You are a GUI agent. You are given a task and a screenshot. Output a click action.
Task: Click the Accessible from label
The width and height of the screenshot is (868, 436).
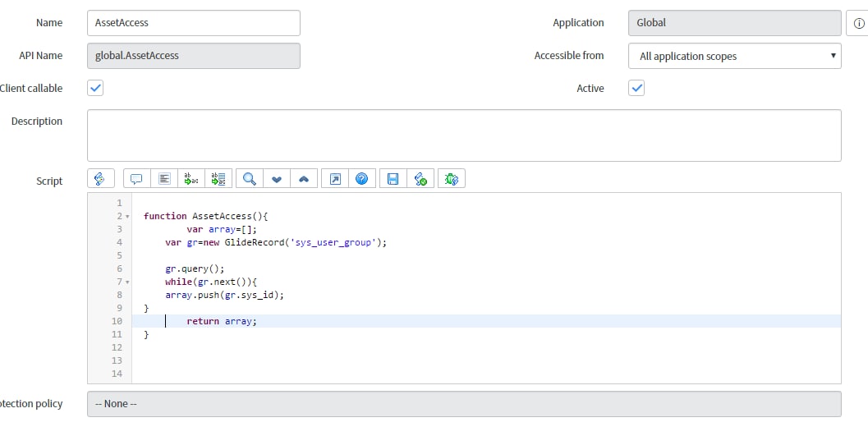point(569,56)
